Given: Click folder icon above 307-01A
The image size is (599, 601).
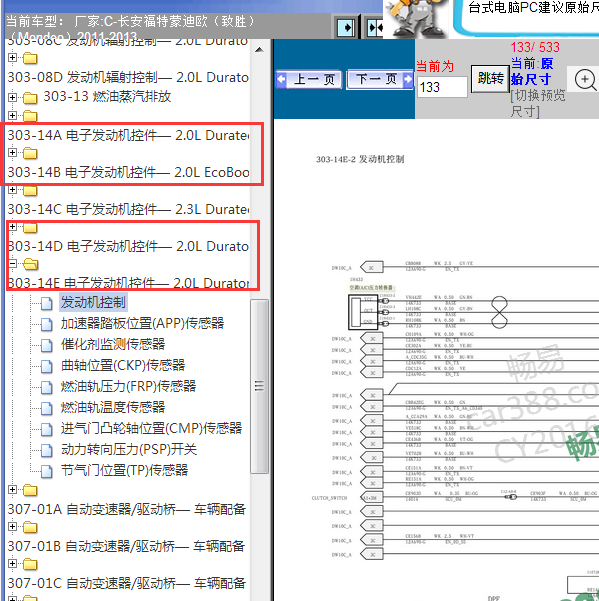Looking at the screenshot, I should click(30, 490).
